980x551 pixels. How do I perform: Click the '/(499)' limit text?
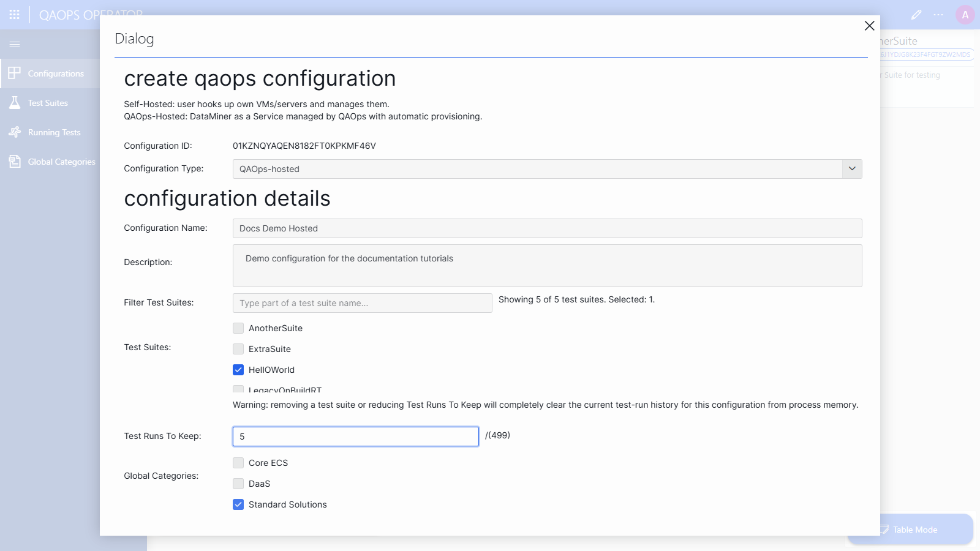(497, 435)
